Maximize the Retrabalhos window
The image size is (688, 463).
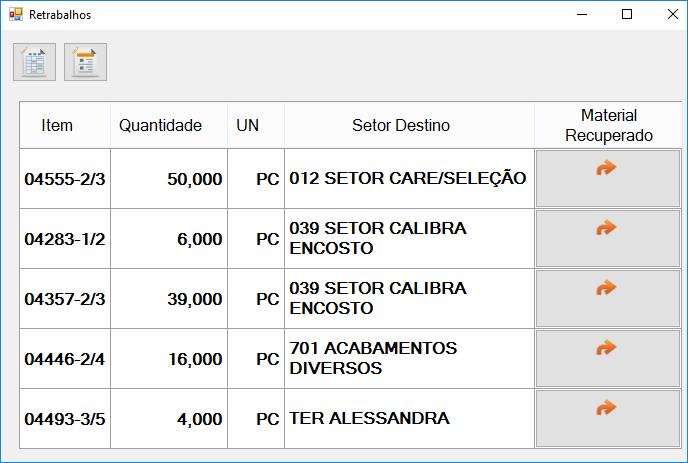(x=627, y=14)
